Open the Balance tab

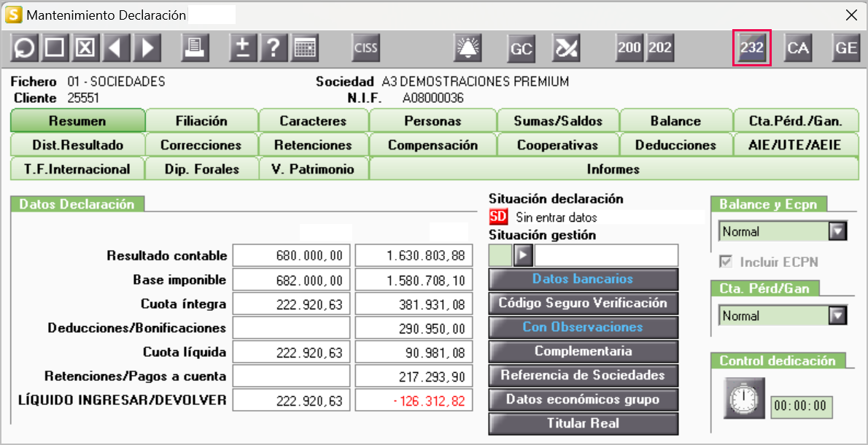click(675, 120)
